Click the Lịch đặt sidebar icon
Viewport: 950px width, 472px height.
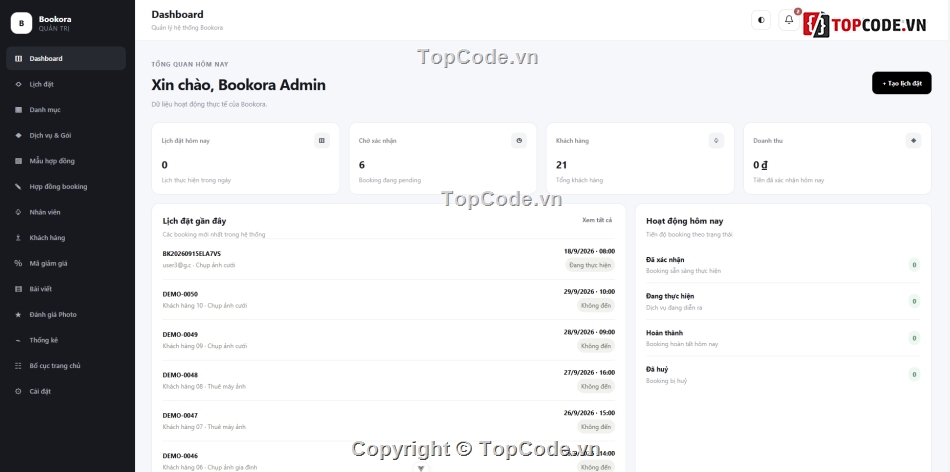coord(18,84)
